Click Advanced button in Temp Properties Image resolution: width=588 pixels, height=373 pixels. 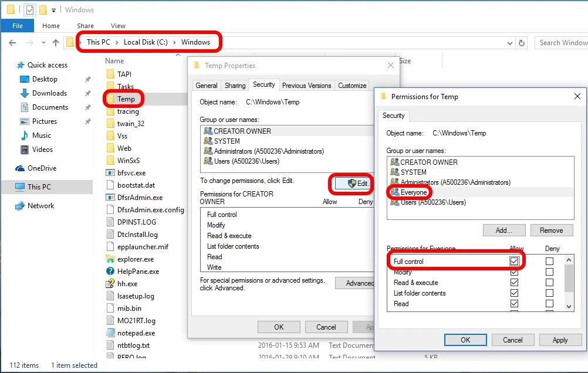[x=355, y=283]
